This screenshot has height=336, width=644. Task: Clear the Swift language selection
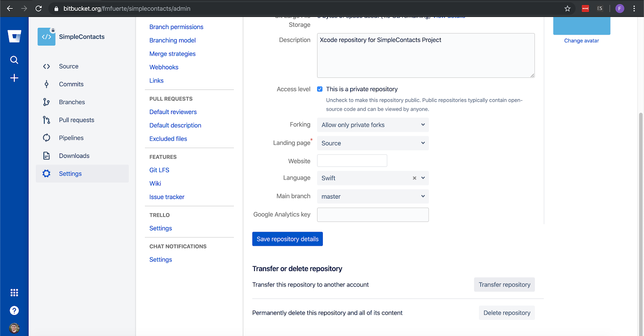coord(414,178)
